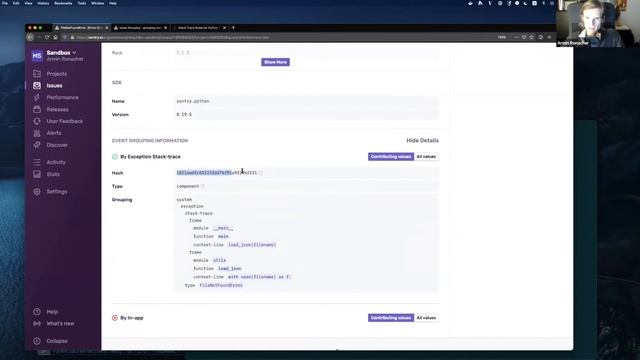Screen dimensions: 640x360
Task: Copy the hash value with the copy icon
Action: tap(261, 173)
